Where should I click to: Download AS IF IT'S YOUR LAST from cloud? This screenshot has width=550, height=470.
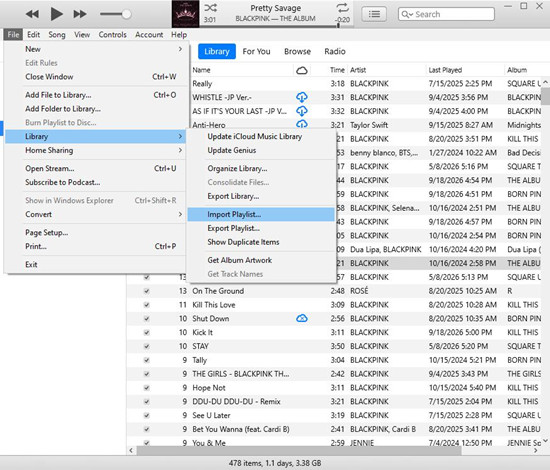[302, 111]
